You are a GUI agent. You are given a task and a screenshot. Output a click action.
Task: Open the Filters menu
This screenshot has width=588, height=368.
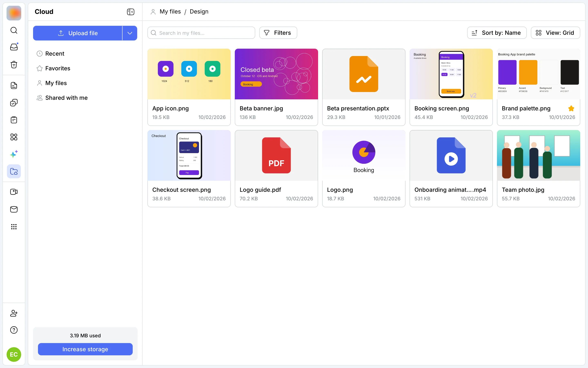tap(278, 33)
